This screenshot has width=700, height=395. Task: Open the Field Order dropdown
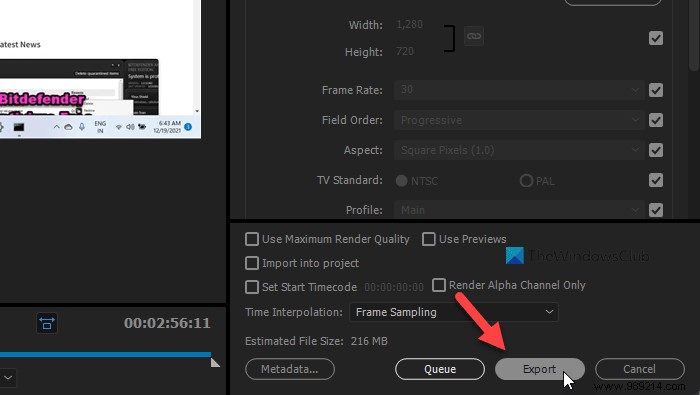point(519,120)
